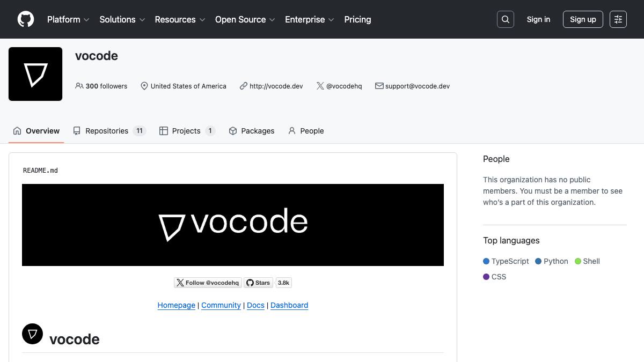Select the Python language
644x362 pixels.
pos(552,261)
